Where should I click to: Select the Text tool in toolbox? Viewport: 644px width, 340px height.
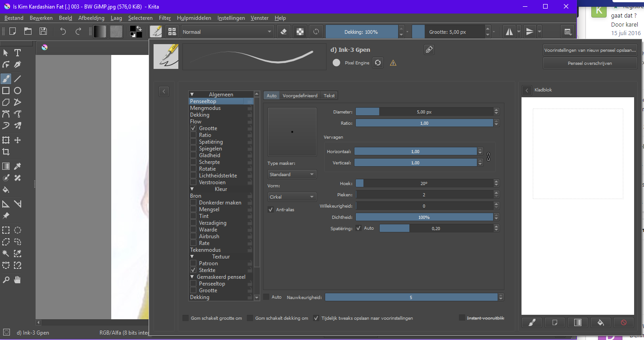tap(18, 53)
